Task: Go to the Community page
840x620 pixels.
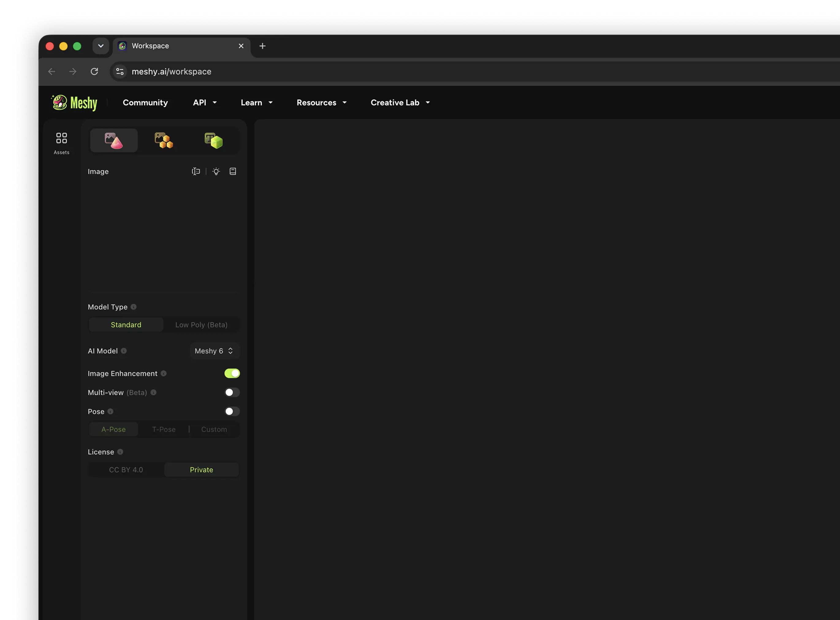Action: click(145, 102)
